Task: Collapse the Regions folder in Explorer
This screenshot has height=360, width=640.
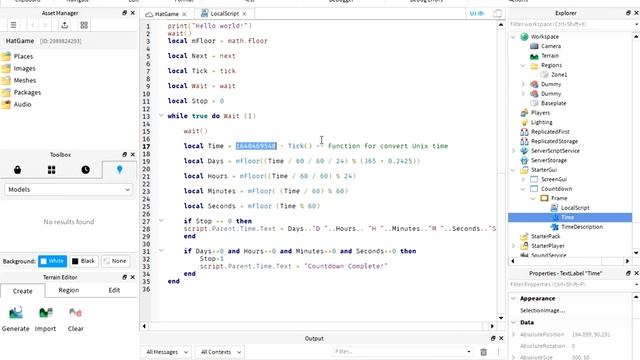Action: [523, 65]
